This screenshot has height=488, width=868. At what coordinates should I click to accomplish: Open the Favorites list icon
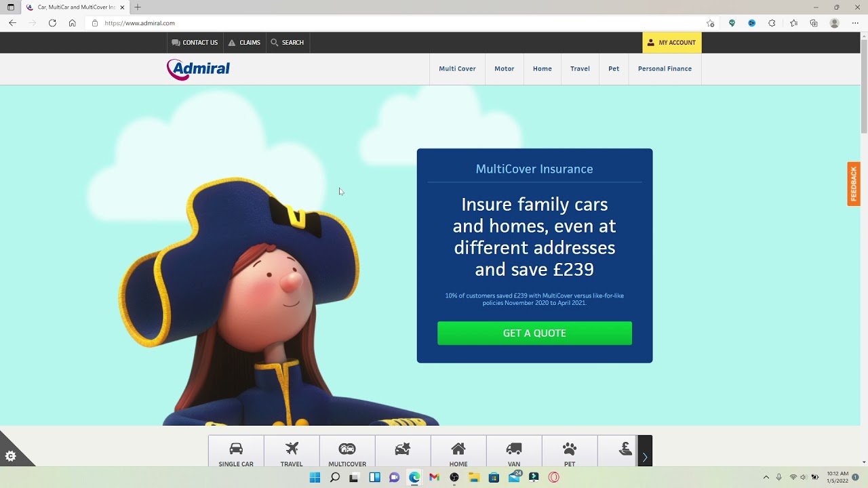click(x=793, y=23)
